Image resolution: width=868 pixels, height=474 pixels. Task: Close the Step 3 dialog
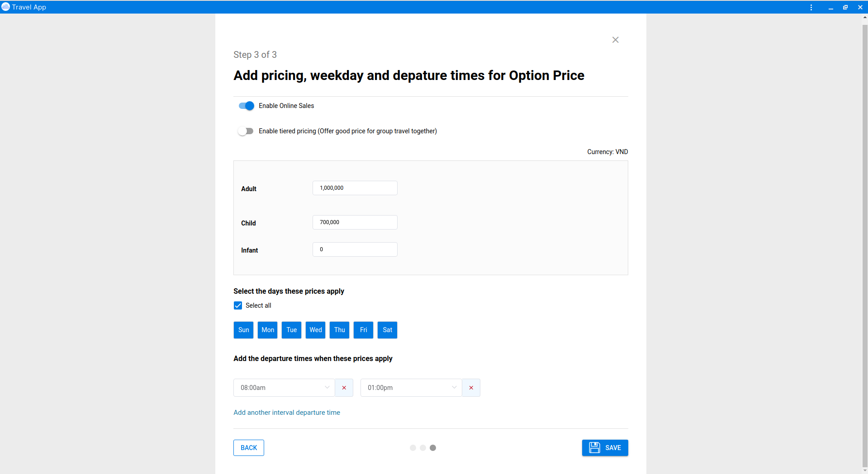point(615,40)
